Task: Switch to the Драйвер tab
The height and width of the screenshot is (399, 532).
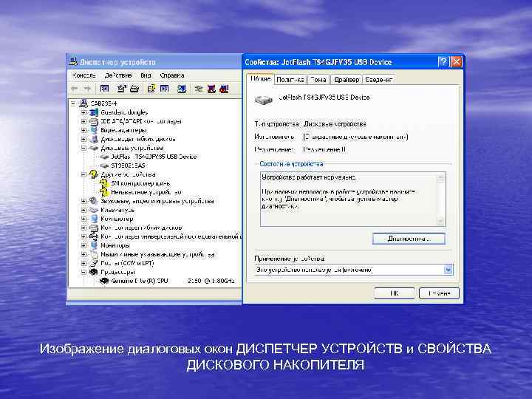Action: point(347,80)
